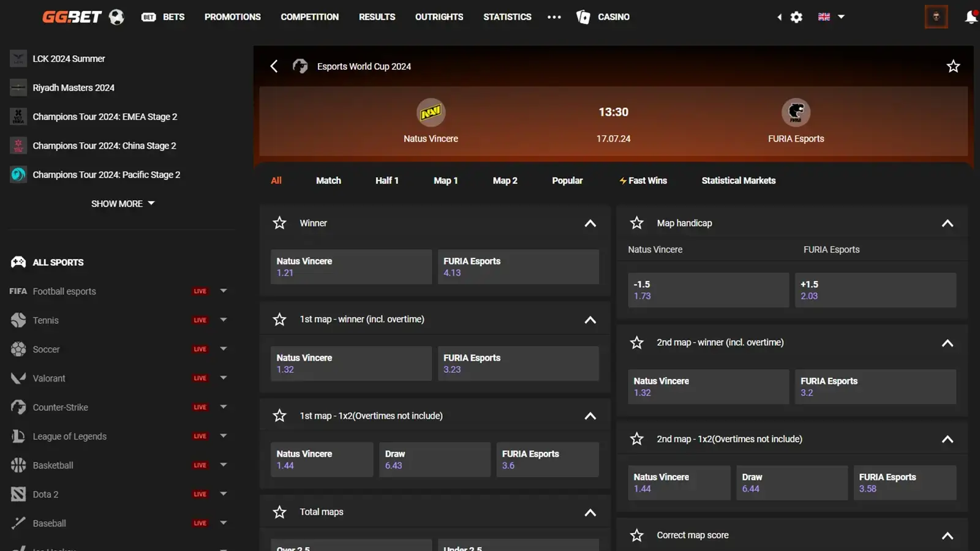Bet Natus Vincere 1.21 to win

point(351,267)
